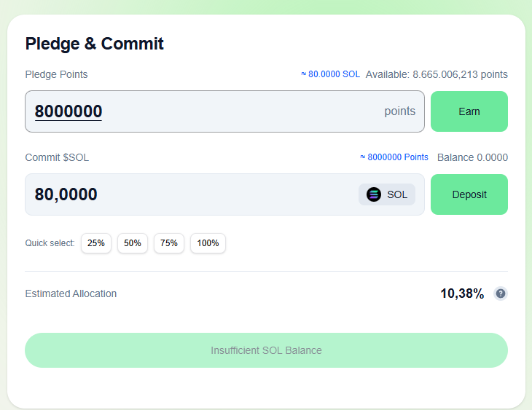The width and height of the screenshot is (532, 410).
Task: Click the Available 8.665.006,213 points text
Action: click(437, 74)
